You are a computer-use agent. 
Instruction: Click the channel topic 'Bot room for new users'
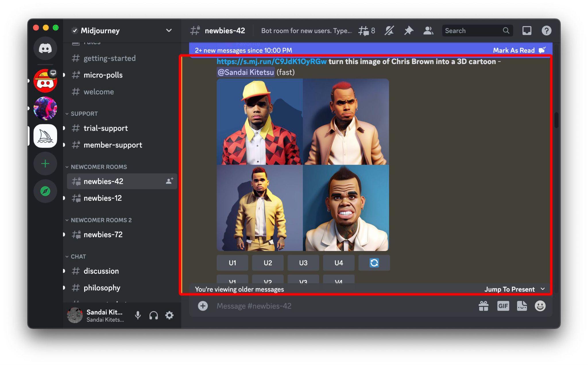tap(306, 31)
